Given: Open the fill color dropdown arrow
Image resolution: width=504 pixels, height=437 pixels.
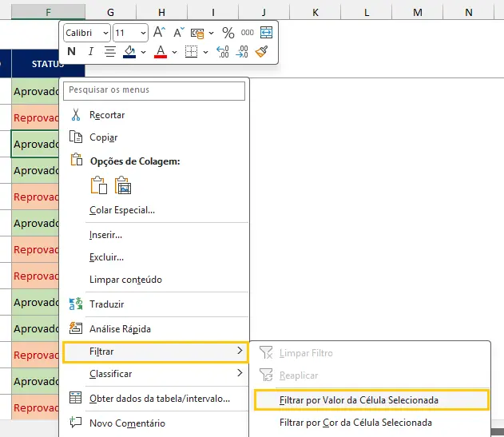Looking at the screenshot, I should tap(144, 52).
